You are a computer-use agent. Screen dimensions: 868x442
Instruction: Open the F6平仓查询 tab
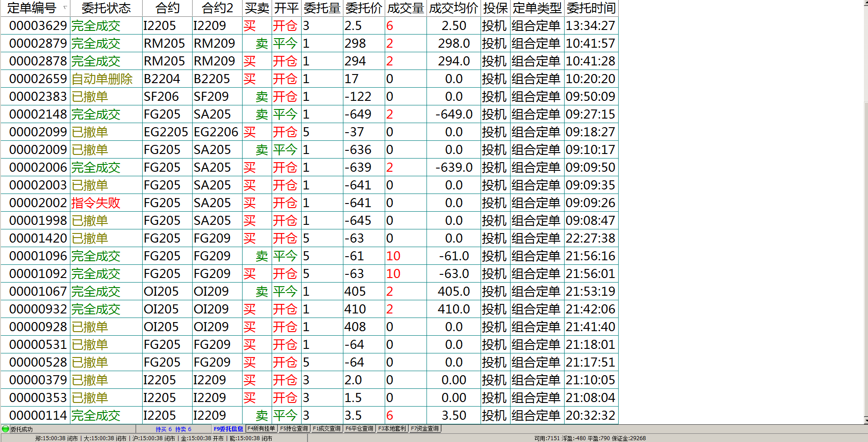click(x=359, y=428)
